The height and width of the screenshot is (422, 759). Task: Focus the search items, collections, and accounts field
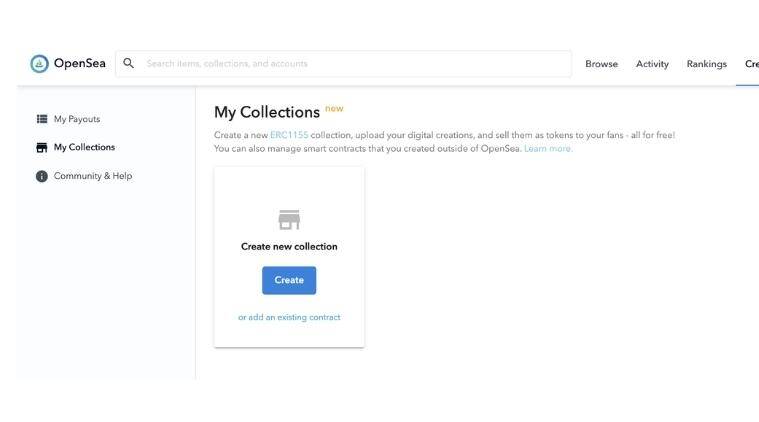(350, 64)
